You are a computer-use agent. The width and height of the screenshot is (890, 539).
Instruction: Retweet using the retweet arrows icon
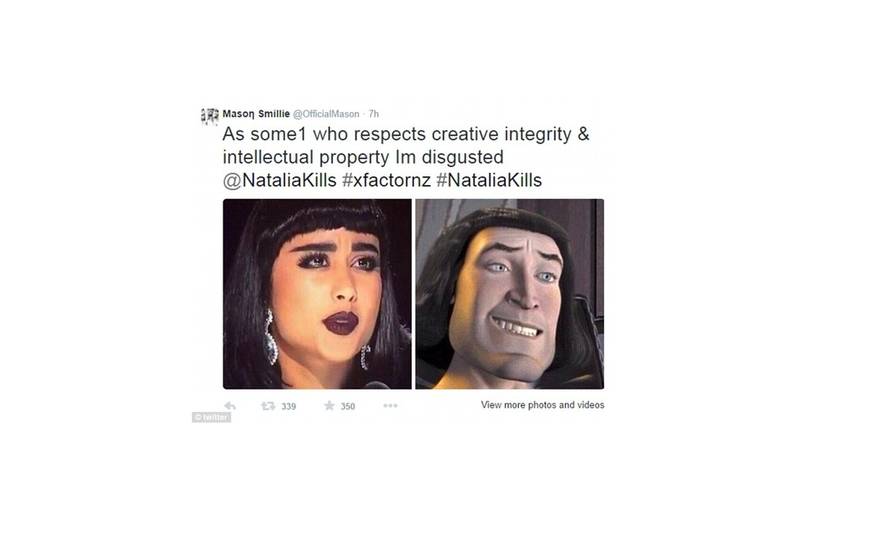click(268, 406)
